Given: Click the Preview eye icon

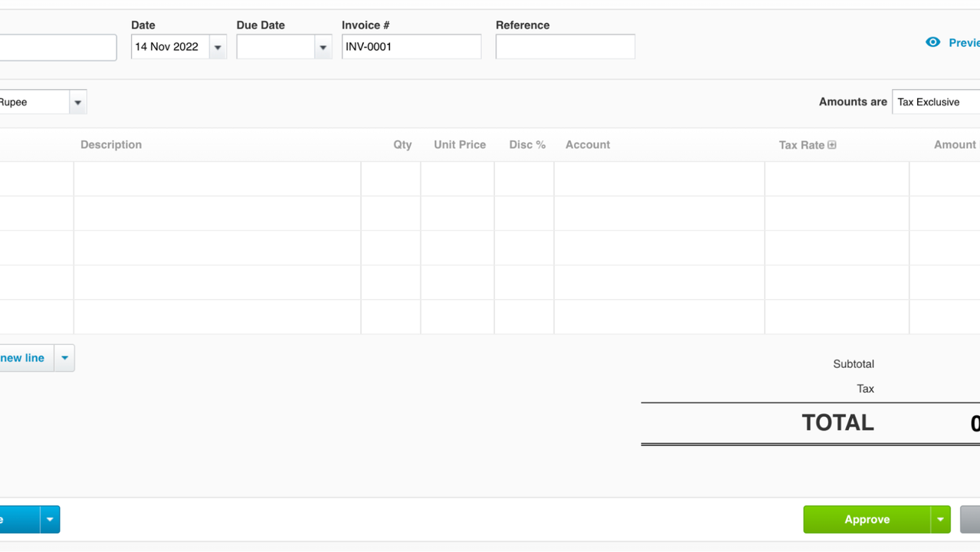Looking at the screenshot, I should click(x=932, y=42).
